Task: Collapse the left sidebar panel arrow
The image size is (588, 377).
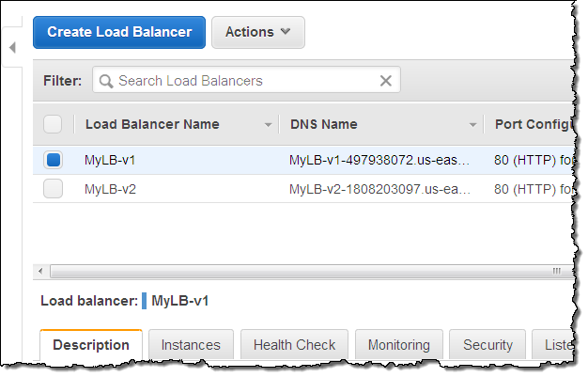Action: (x=14, y=47)
